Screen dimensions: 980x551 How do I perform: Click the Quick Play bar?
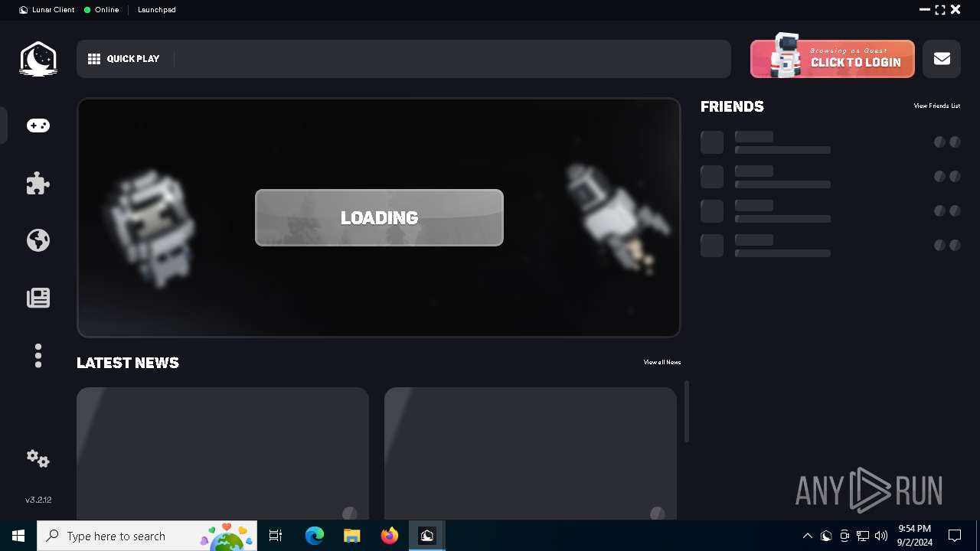pyautogui.click(x=403, y=59)
